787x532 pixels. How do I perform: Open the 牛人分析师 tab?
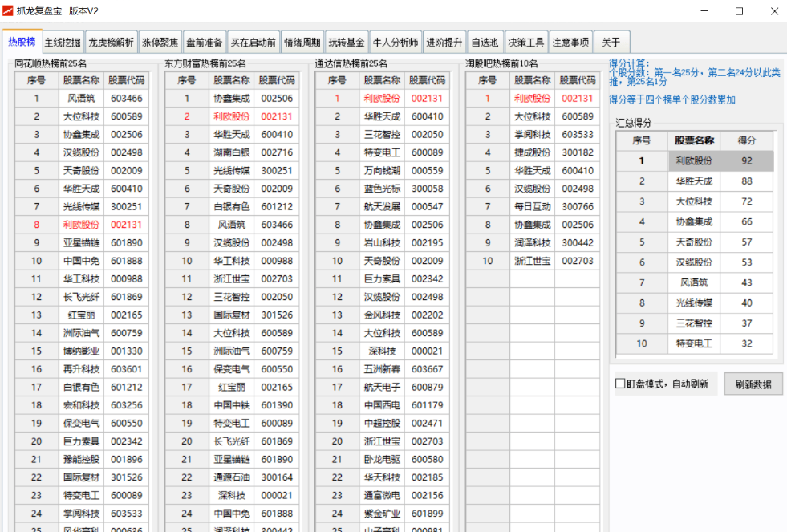coord(396,43)
